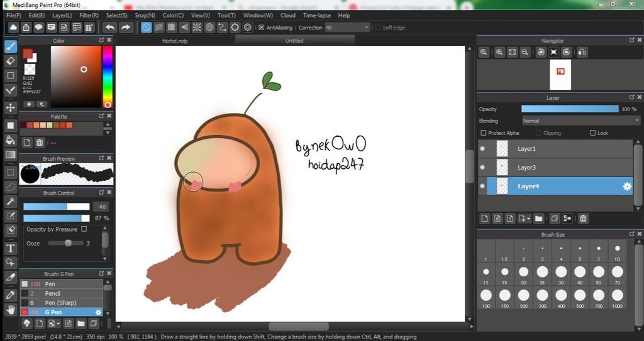This screenshot has height=341, width=644.
Task: Select the Magic Wand tool
Action: [x=11, y=201]
